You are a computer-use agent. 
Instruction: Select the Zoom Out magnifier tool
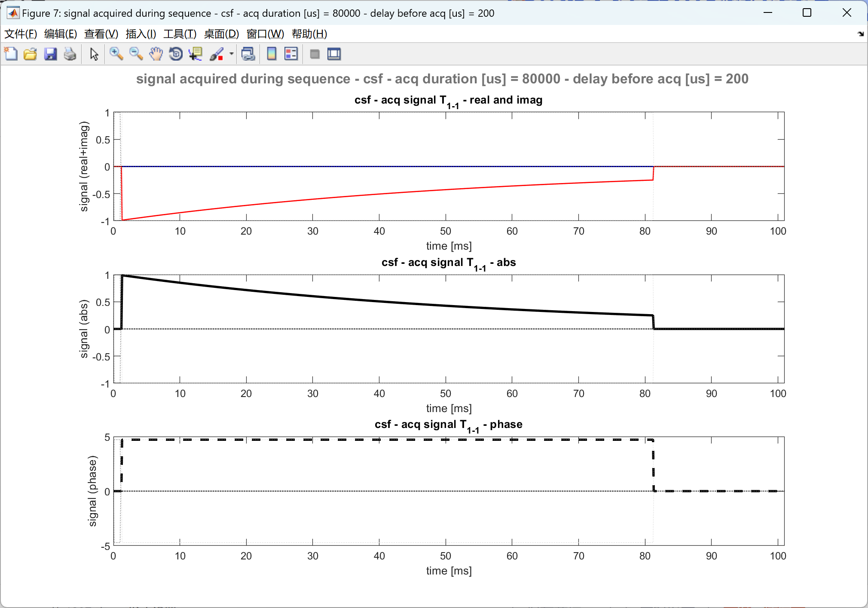136,54
